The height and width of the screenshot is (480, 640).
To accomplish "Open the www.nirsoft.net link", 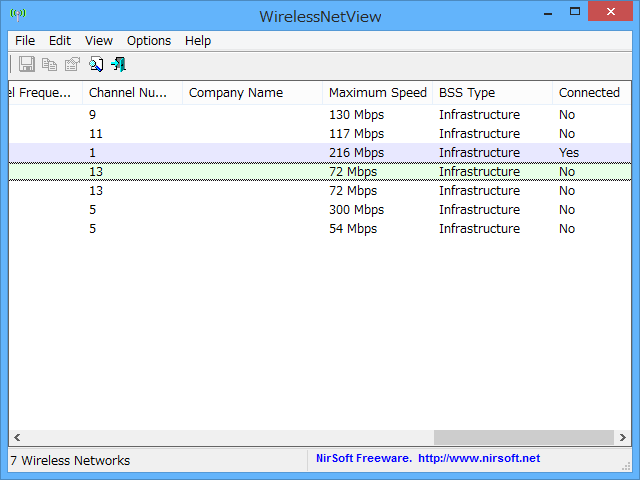I will 479,459.
